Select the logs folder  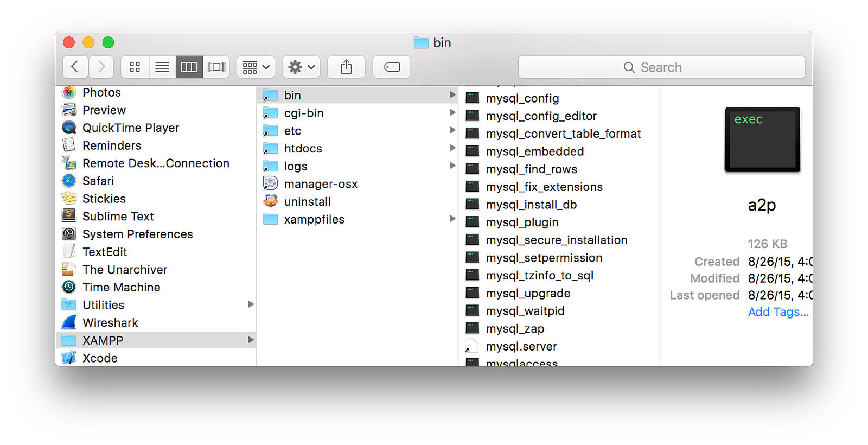[358, 166]
